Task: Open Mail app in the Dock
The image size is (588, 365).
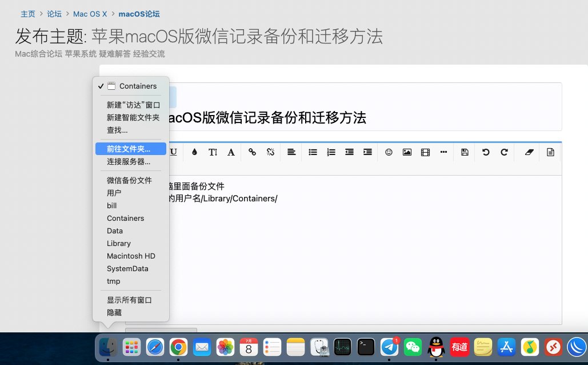Action: pos(202,347)
